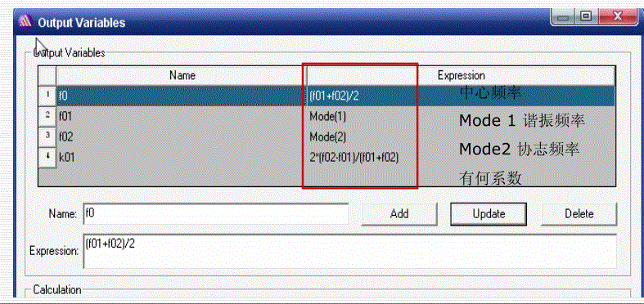
Task: Select the Mode(1) expression cell
Action: point(461,117)
